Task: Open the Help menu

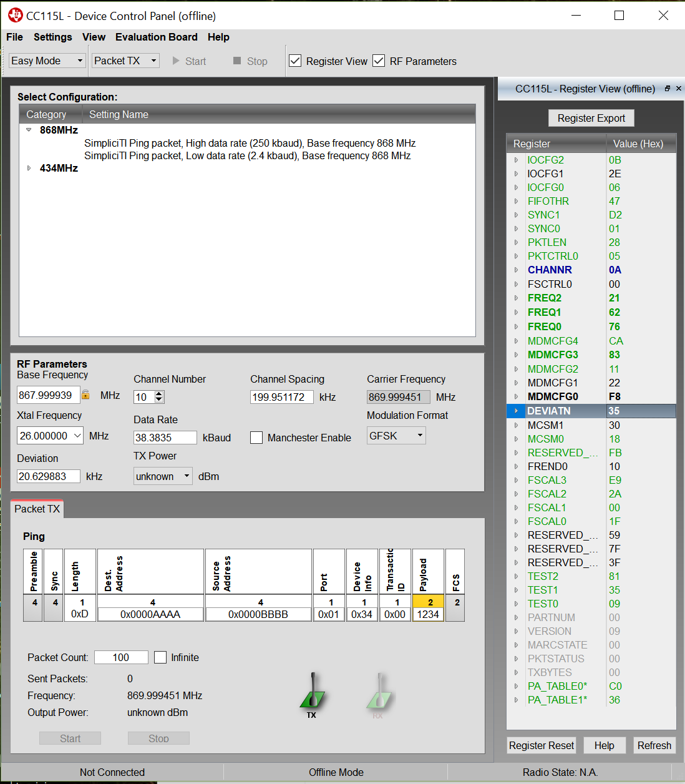Action: tap(218, 37)
